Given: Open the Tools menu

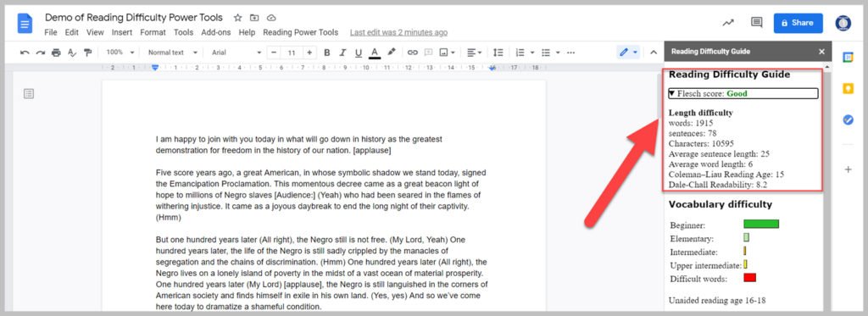Looking at the screenshot, I should click(x=183, y=32).
